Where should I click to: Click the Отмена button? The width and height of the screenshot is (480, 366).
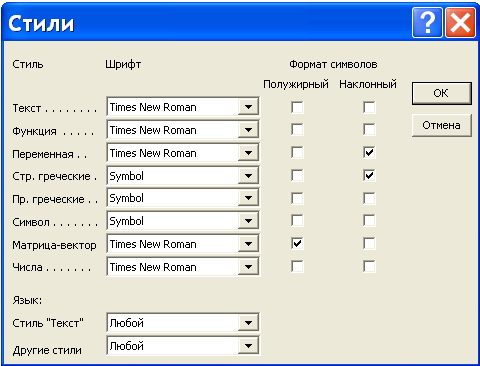(x=442, y=125)
